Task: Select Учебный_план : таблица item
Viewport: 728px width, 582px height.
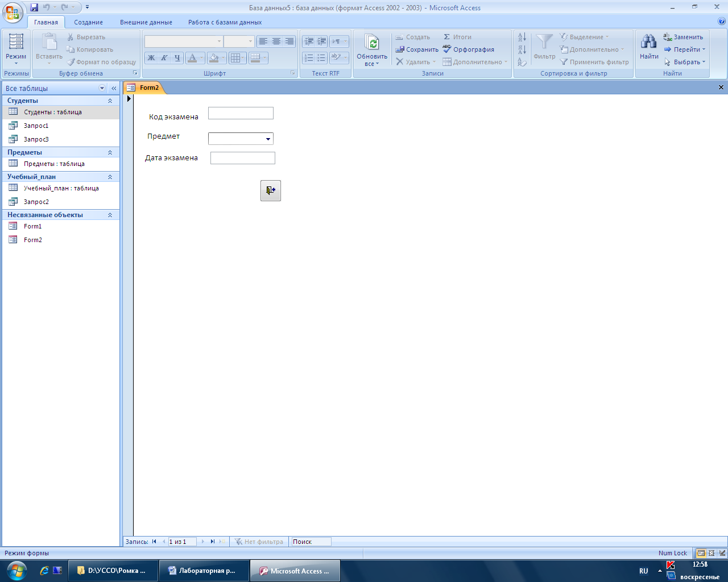Action: tap(61, 188)
